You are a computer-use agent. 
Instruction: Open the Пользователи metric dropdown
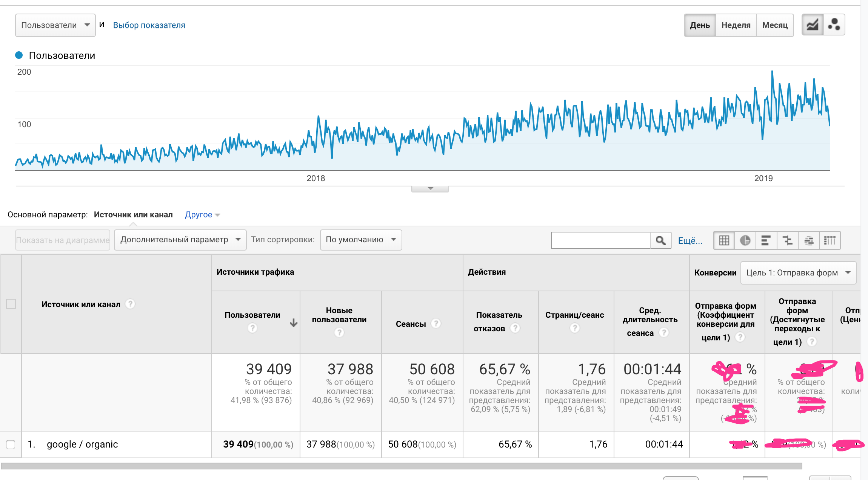click(x=55, y=25)
